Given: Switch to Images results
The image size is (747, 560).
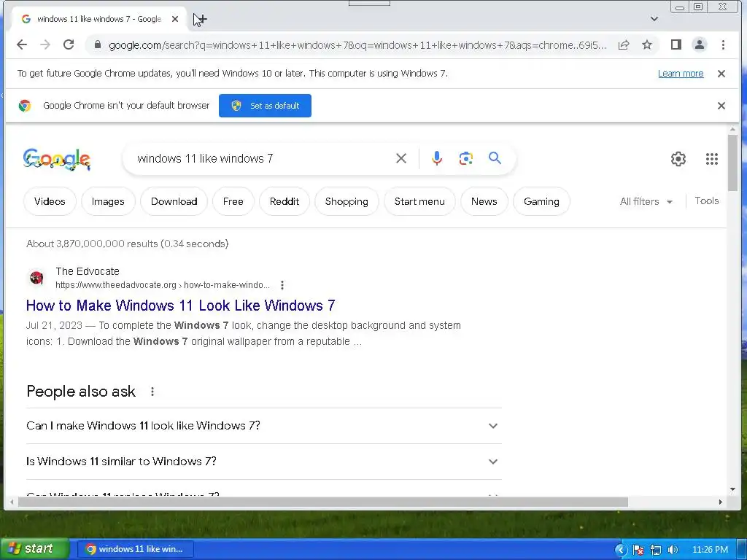Looking at the screenshot, I should tap(108, 201).
